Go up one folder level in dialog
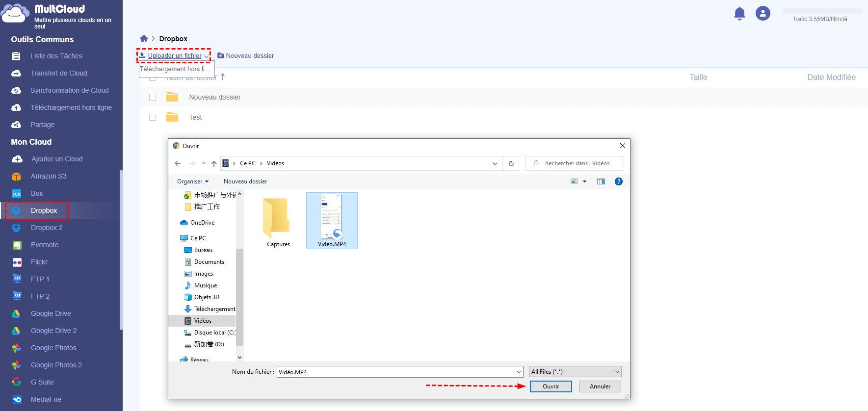This screenshot has width=868, height=411. [214, 163]
